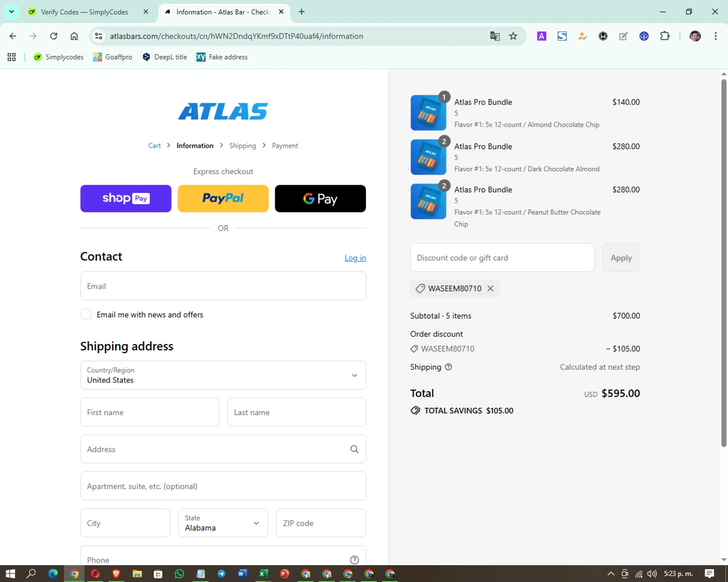728x582 pixels.
Task: Close the Verify Codes tab
Action: [146, 12]
